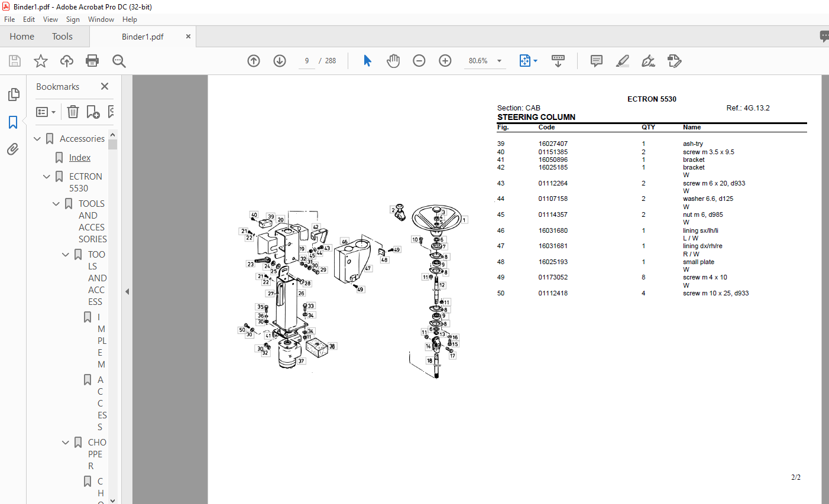The image size is (829, 504).
Task: Select the ECTRON 5530 bookmark label
Action: tap(86, 183)
